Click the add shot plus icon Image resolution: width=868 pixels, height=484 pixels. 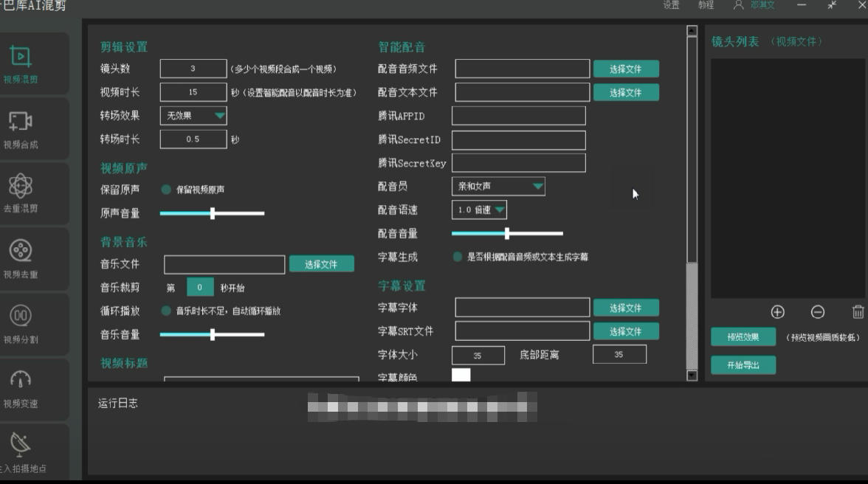(777, 313)
